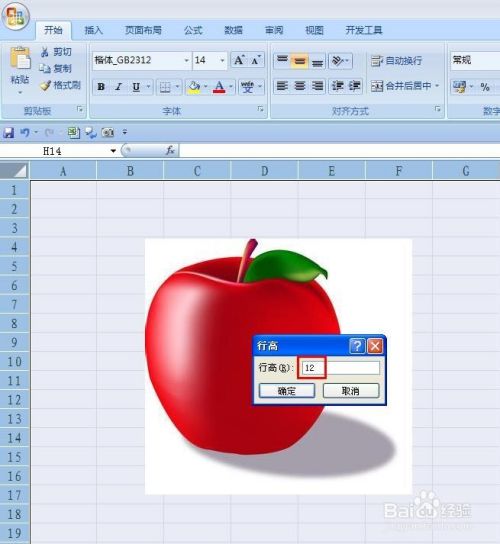500x544 pixels.
Task: Click the phonetic guide 文 icon
Action: click(247, 87)
